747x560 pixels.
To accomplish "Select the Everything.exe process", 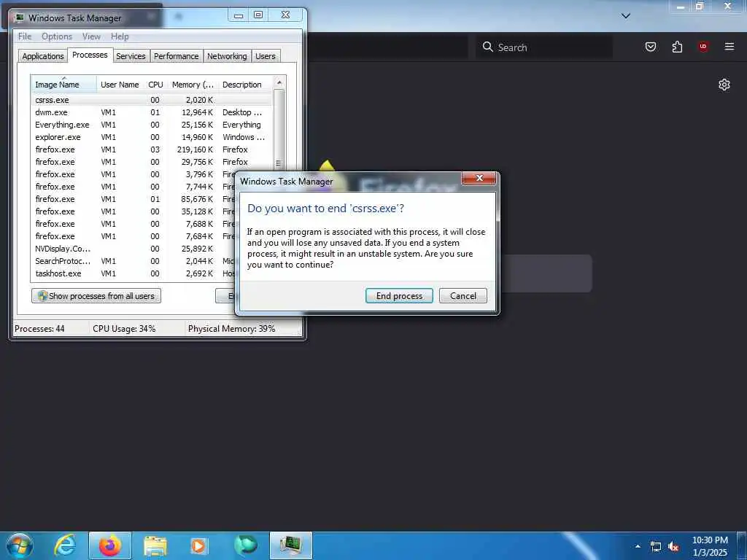I will [x=152, y=125].
